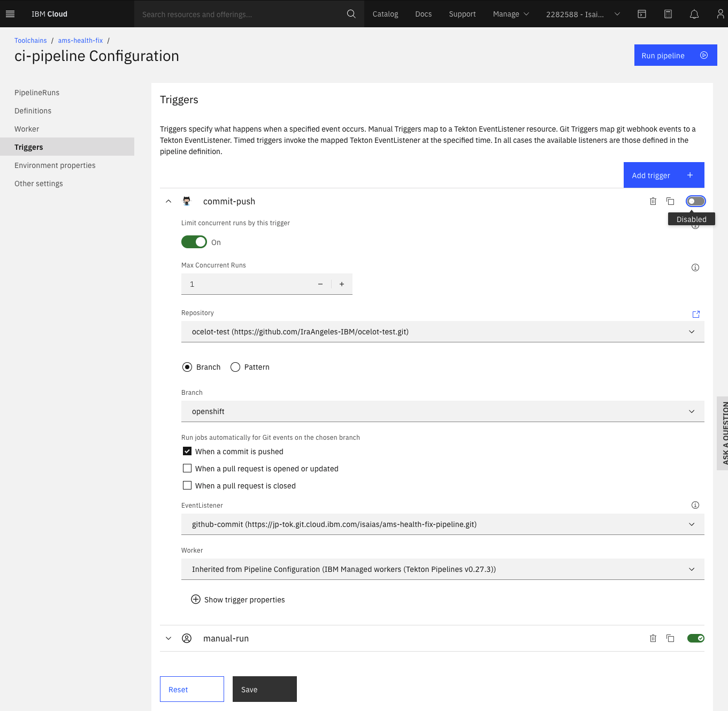Screen dimensions: 728x711
Task: Open the Docs header link
Action: [423, 14]
